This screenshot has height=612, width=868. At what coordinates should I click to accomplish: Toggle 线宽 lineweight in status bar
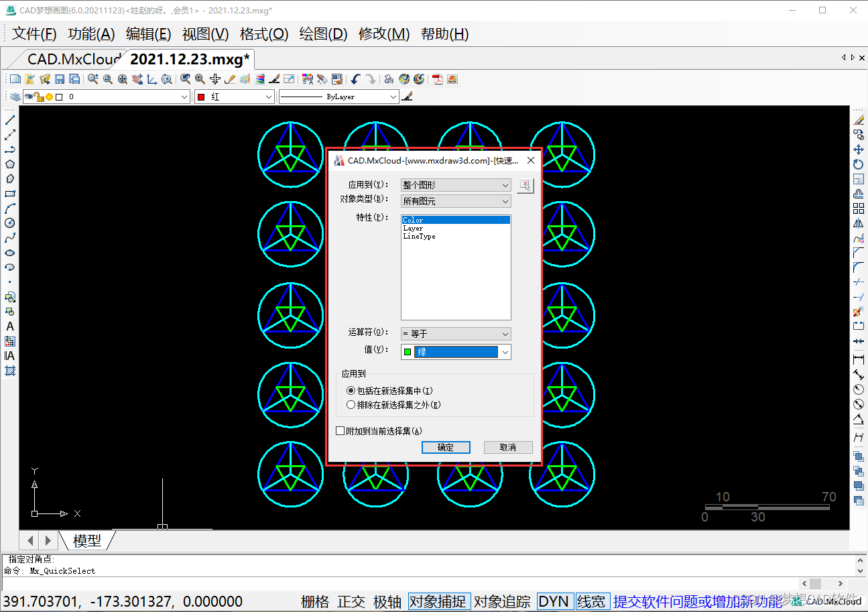click(x=591, y=601)
